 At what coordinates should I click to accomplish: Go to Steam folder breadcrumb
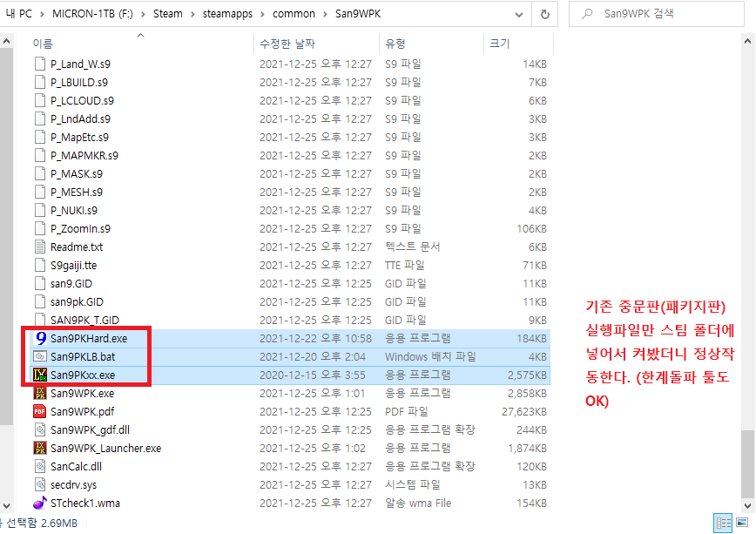[x=168, y=14]
